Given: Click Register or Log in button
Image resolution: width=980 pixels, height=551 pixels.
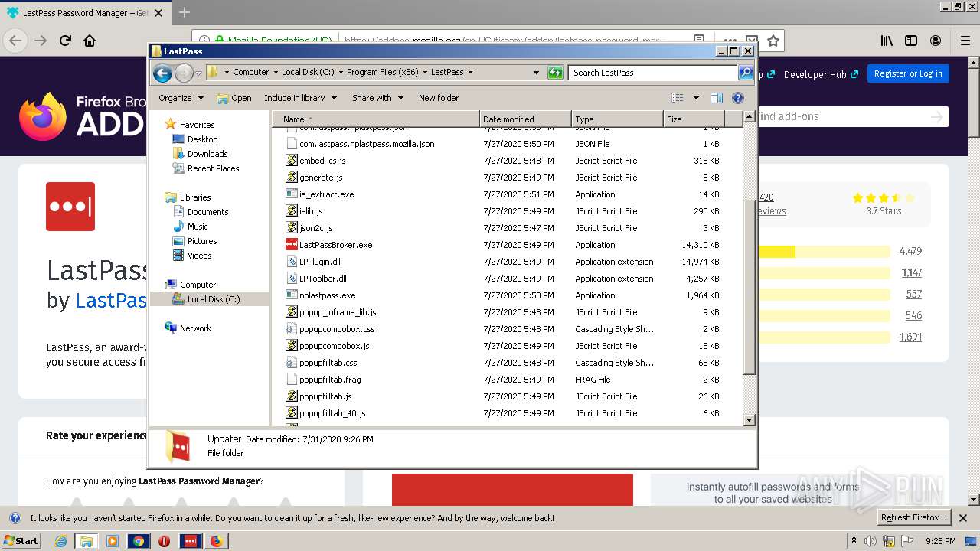Looking at the screenshot, I should coord(908,73).
